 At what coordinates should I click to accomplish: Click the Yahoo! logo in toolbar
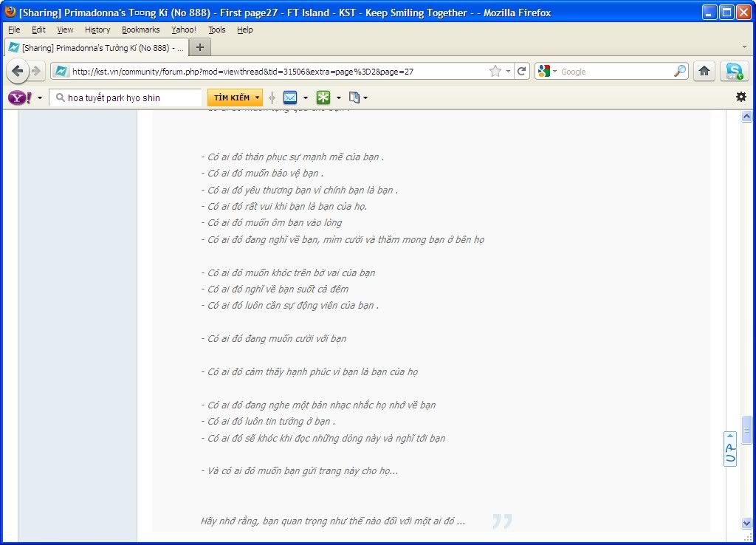tap(20, 98)
